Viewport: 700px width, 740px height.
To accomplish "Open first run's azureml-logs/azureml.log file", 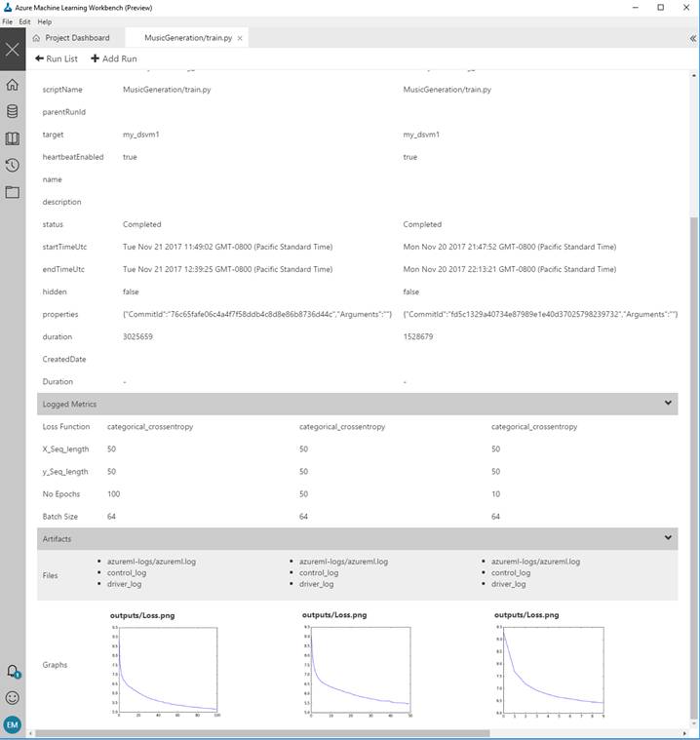I will tap(151, 562).
